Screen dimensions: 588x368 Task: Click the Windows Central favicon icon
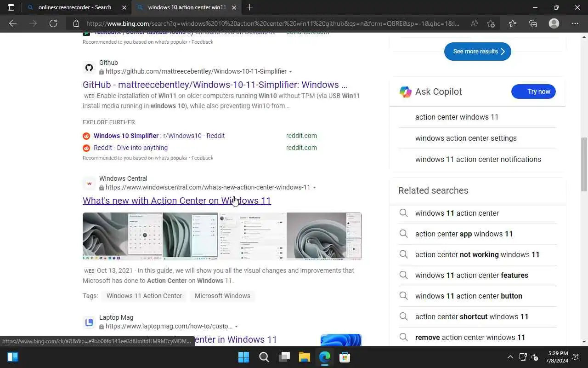(89, 184)
